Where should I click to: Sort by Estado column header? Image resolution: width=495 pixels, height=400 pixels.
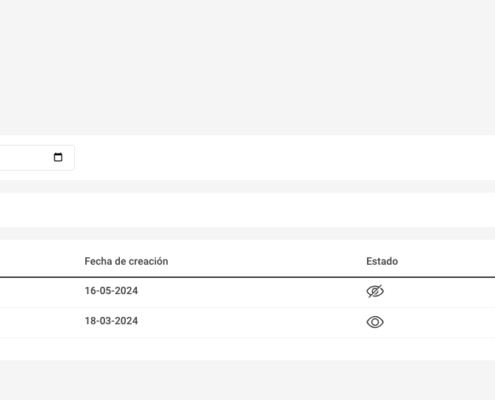point(382,261)
